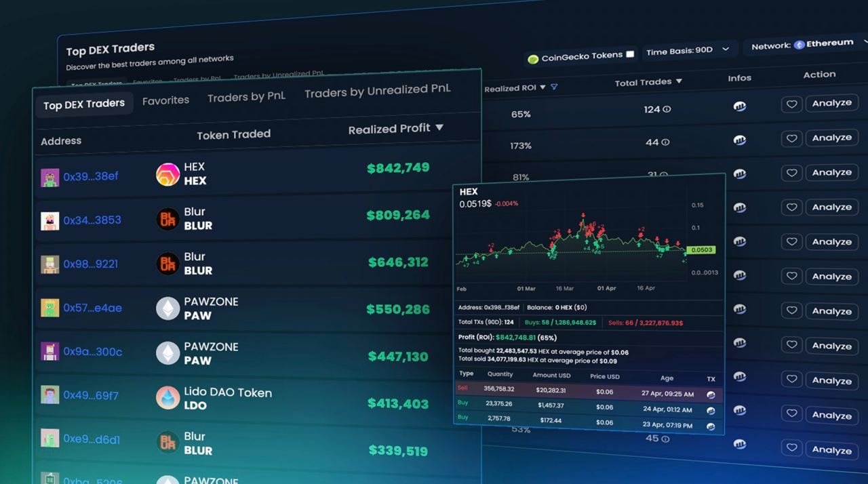Image resolution: width=868 pixels, height=484 pixels.
Task: Click Analyze in the 173% ROI row
Action: 831,138
